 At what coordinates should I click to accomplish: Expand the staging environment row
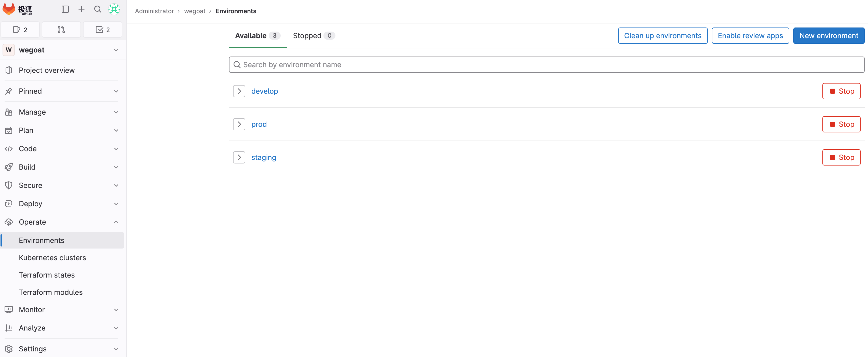click(x=239, y=157)
